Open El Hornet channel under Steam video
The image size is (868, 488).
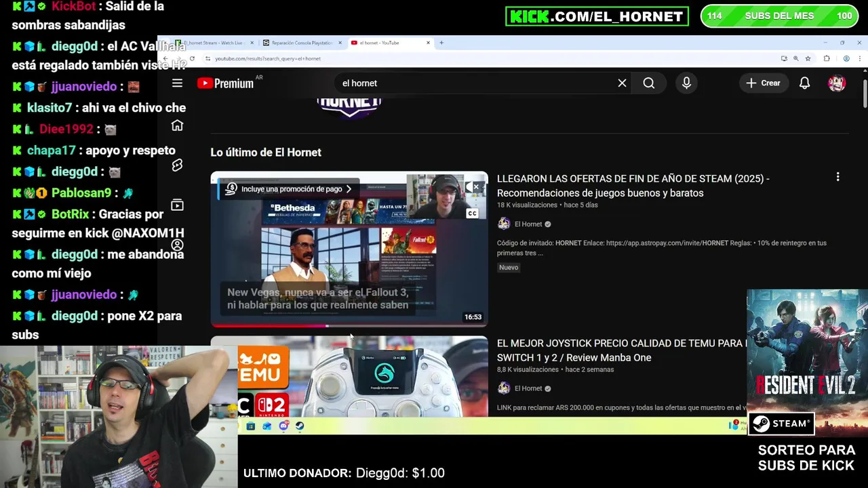point(528,224)
